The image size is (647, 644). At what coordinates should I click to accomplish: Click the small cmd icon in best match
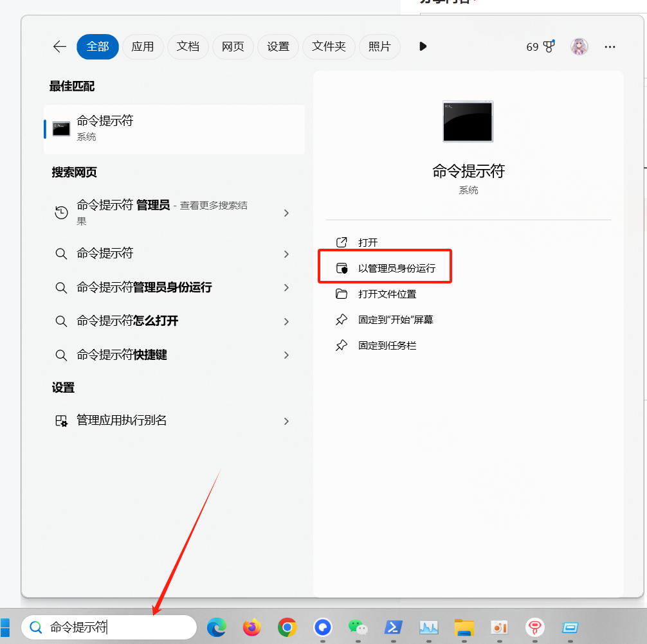click(61, 129)
